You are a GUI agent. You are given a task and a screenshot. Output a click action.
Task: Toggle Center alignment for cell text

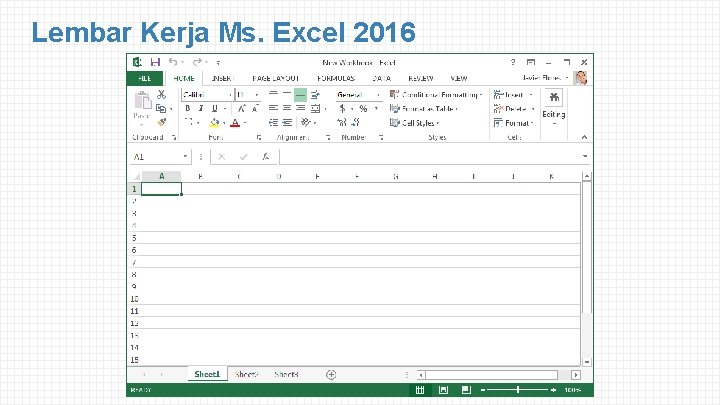tap(287, 108)
